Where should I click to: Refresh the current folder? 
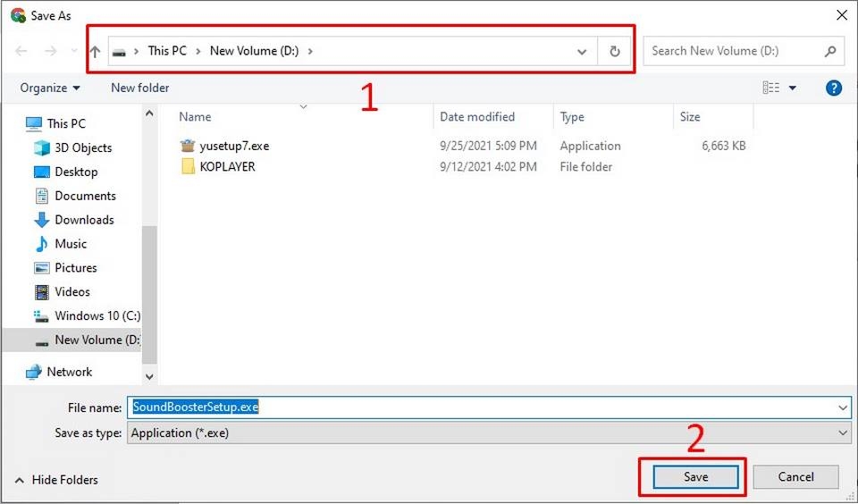615,52
